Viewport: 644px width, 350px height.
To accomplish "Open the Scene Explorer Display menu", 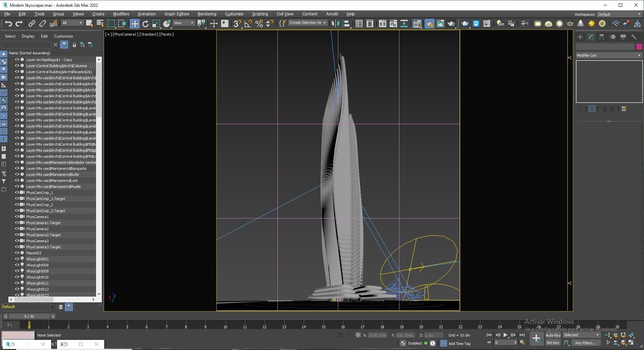I will point(28,36).
